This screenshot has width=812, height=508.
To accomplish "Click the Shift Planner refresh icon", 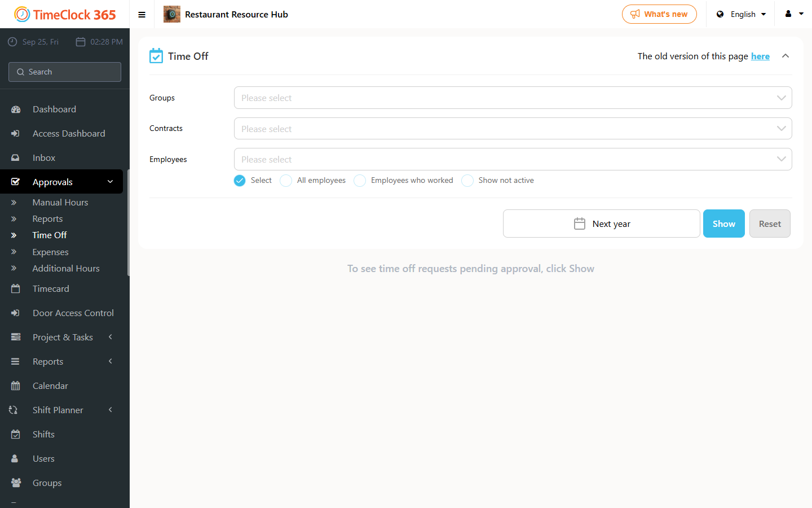I will point(14,410).
